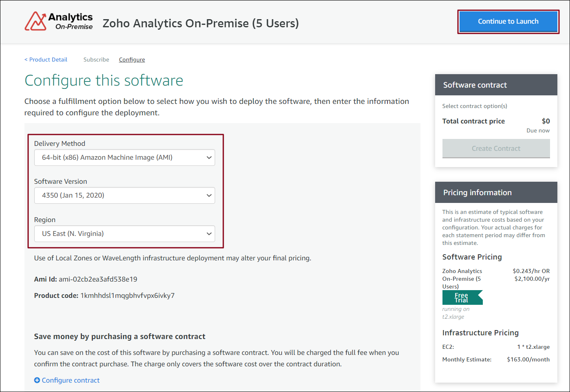570x392 pixels.
Task: Click the Product code value 1kmhhdsl1mqgbhvfvpx6ivky7
Action: pyautogui.click(x=128, y=295)
